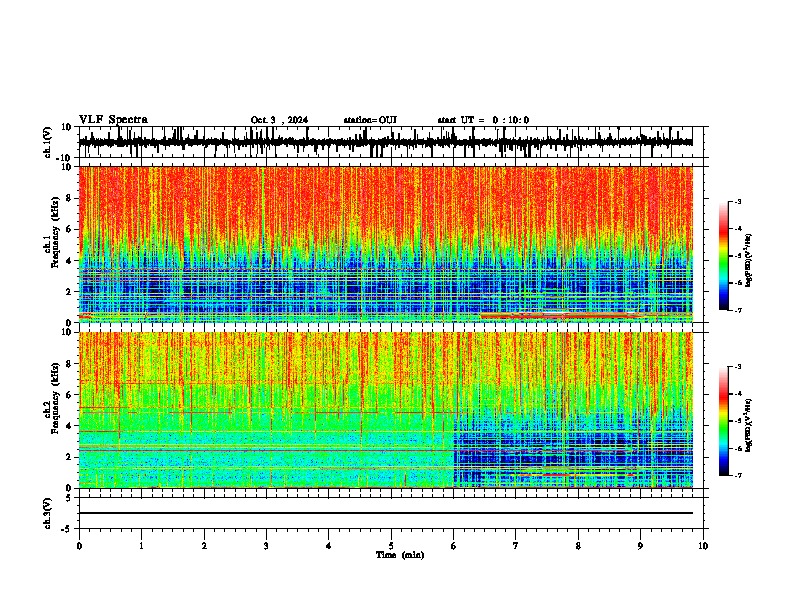Select the ch.1(V) axis label of the waveform panel
Screen dimensions: 792x612
48,142
